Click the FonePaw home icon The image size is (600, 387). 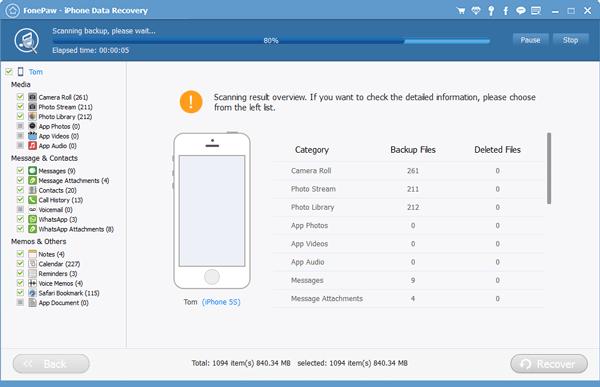(13, 10)
